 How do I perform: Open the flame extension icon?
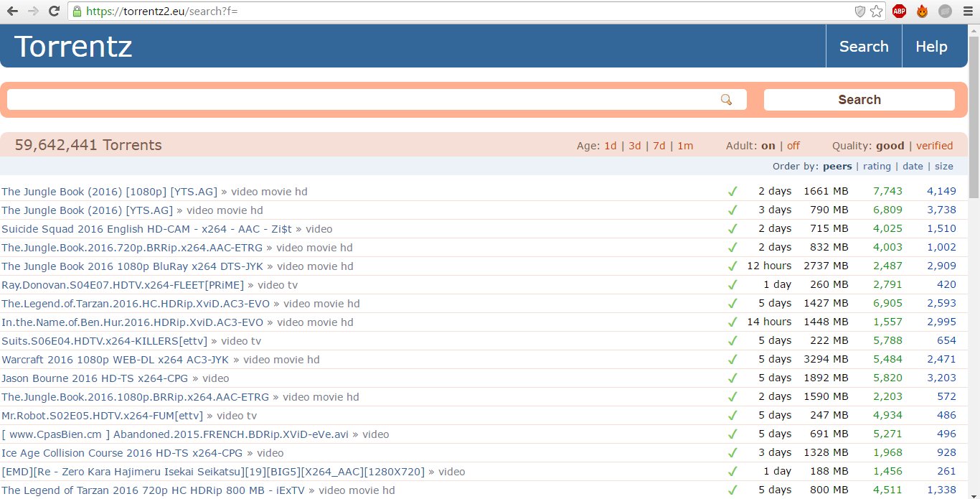pos(922,11)
